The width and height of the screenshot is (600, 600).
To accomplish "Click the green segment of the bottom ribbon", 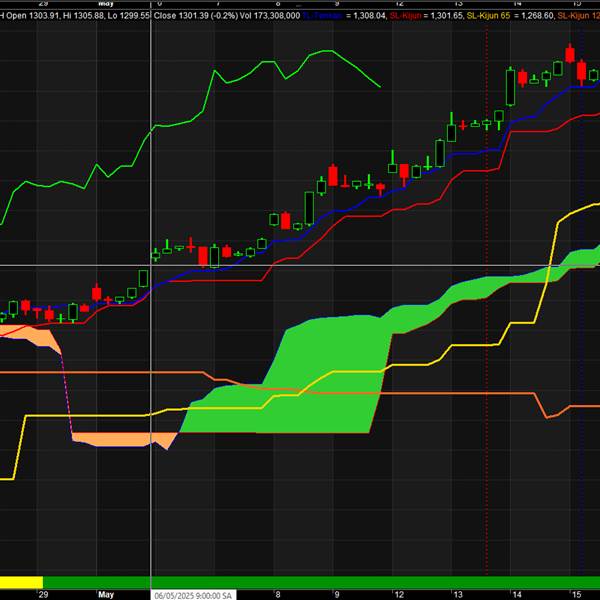I will pos(321,582).
